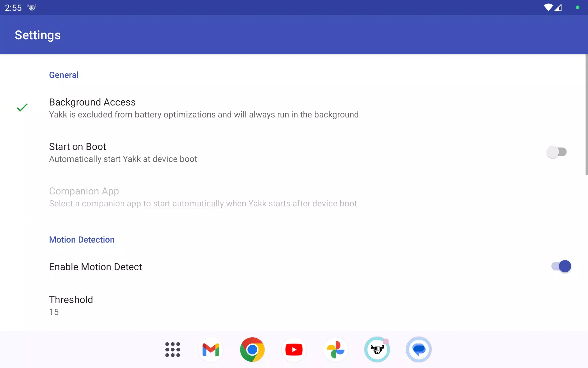Click the Motion Detection section header
Screen dimensions: 588x368
click(x=82, y=240)
